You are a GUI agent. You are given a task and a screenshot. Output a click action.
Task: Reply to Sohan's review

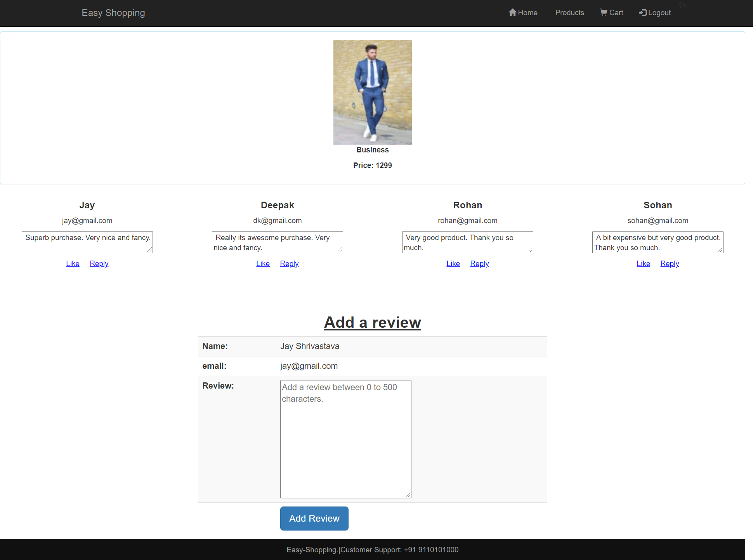(670, 263)
